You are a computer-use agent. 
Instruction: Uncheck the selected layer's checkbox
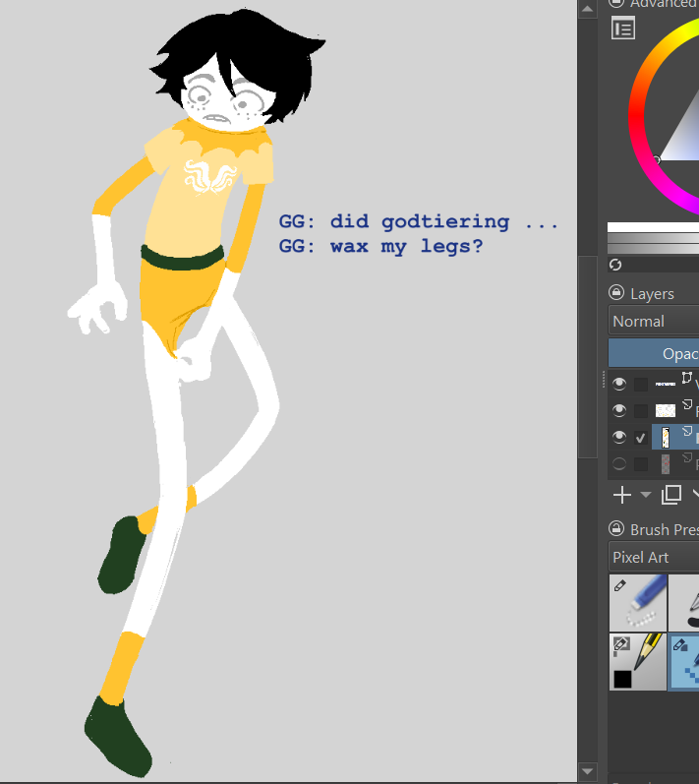[x=641, y=438]
